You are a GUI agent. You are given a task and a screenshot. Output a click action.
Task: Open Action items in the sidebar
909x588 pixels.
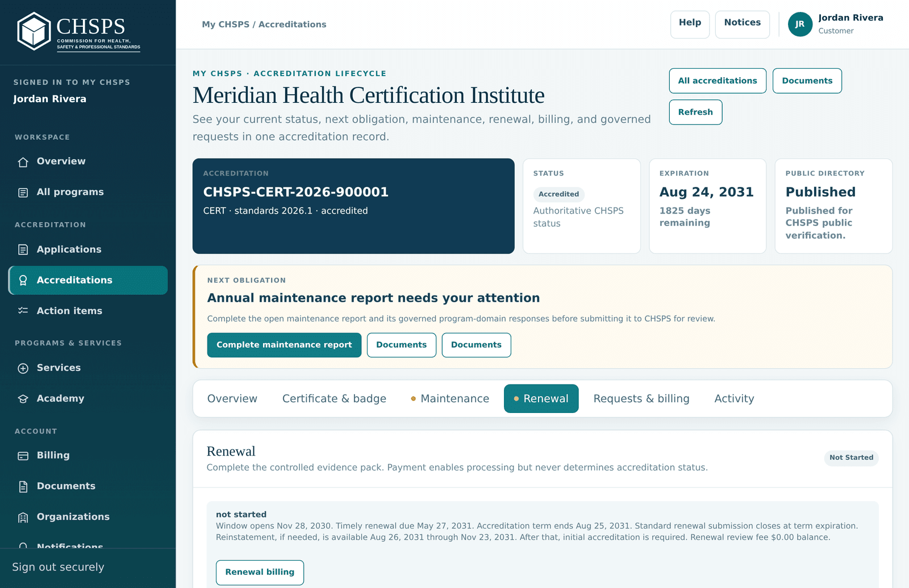point(88,311)
